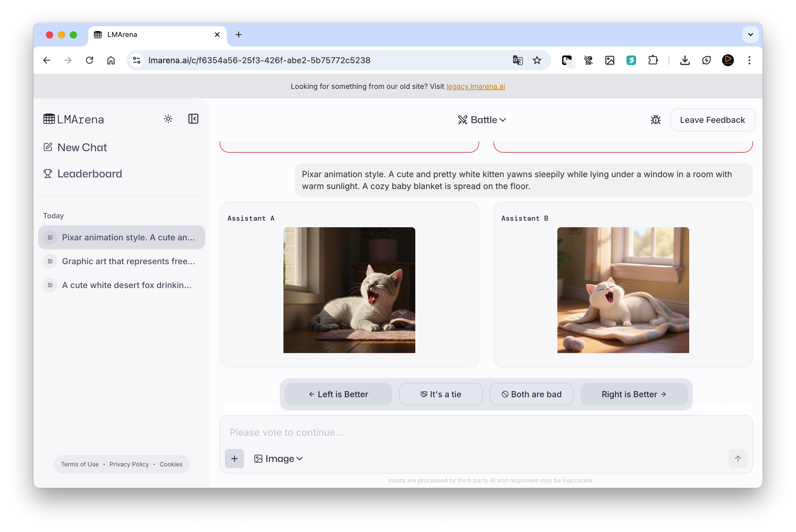Image resolution: width=796 pixels, height=532 pixels.
Task: Vote Left is Better
Action: click(338, 394)
